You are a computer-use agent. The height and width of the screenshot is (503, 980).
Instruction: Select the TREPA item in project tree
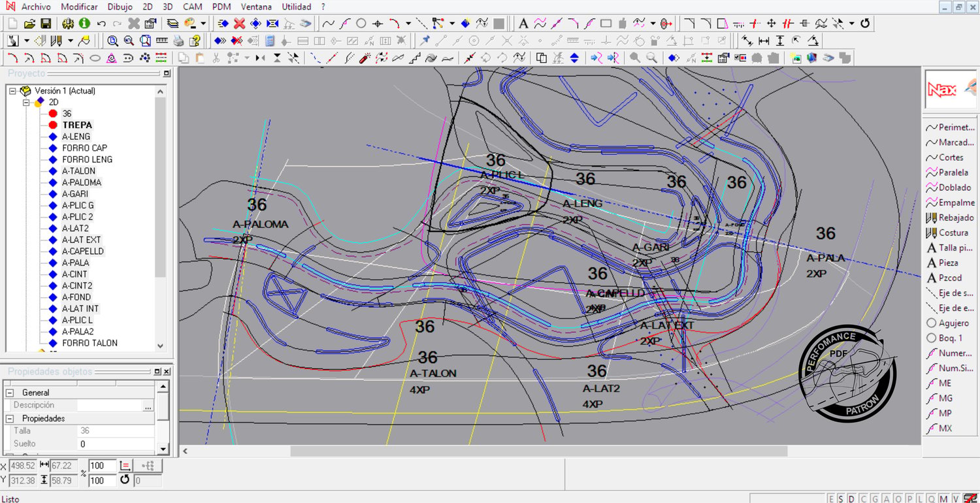pos(77,125)
